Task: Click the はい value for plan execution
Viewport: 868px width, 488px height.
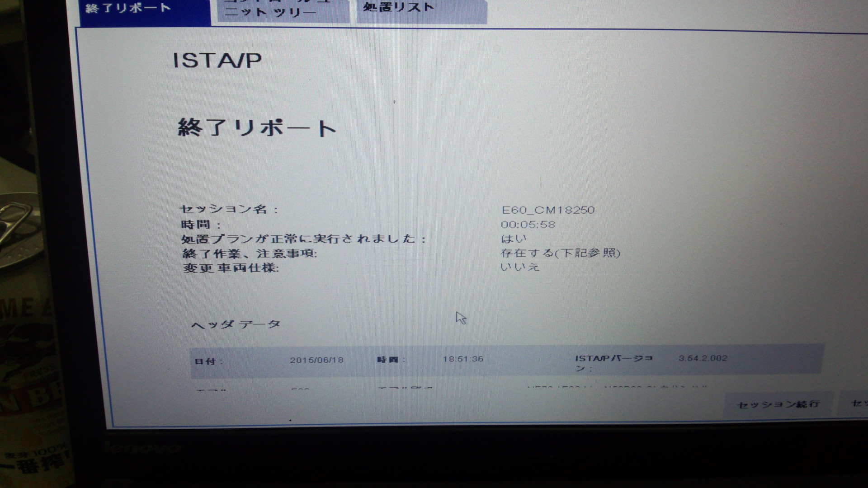Action: point(514,238)
